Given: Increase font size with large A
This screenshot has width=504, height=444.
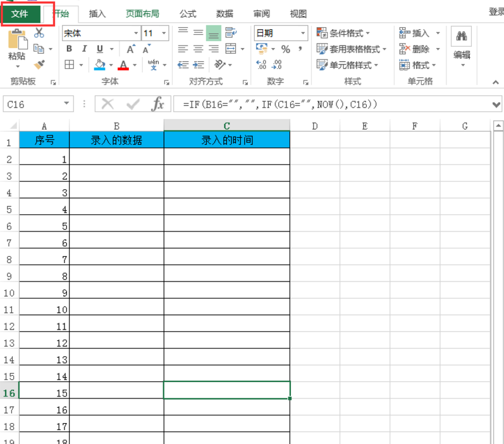Looking at the screenshot, I should 130,49.
